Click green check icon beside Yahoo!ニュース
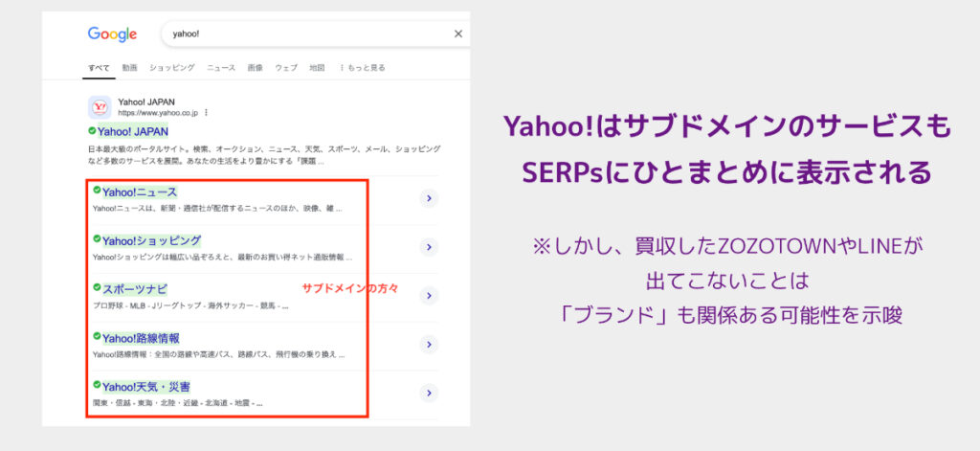 [97, 190]
